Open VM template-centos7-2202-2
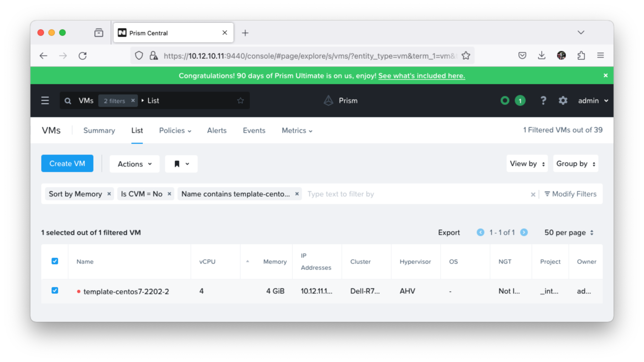This screenshot has width=644, height=362. click(x=126, y=291)
